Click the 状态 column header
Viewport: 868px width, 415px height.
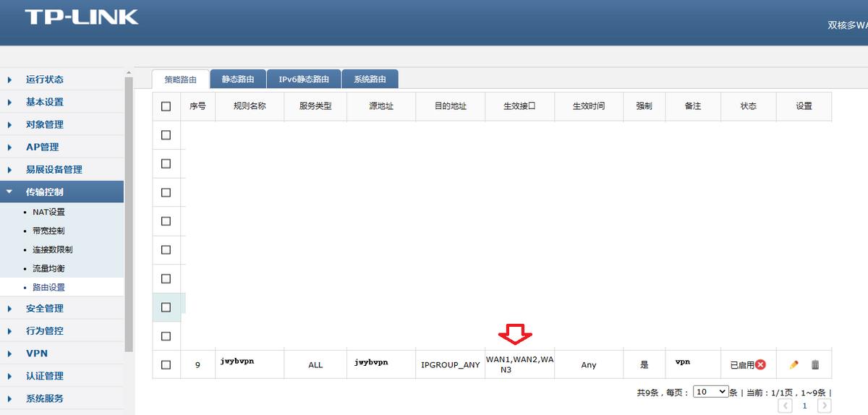(748, 106)
